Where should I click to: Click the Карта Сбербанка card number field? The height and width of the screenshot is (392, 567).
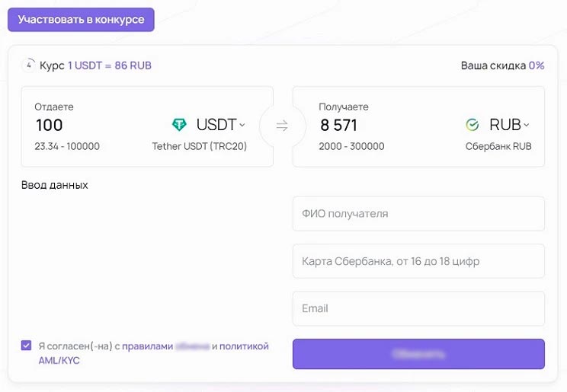[418, 261]
